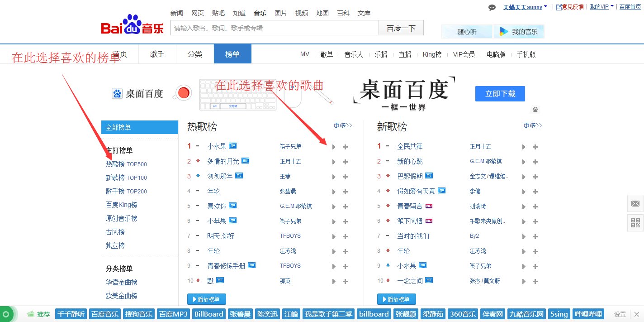Image resolution: width=644 pixels, height=322 pixels.
Task: Click the song search input field
Action: (274, 28)
